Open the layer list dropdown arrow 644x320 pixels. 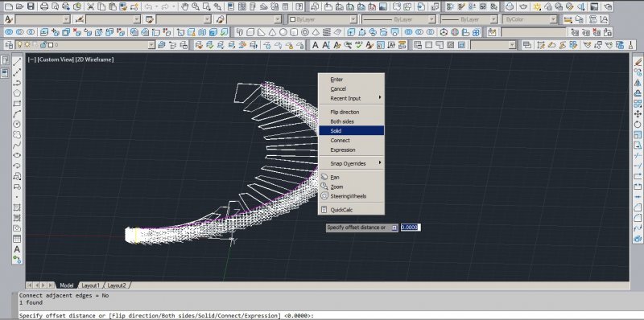click(x=151, y=45)
